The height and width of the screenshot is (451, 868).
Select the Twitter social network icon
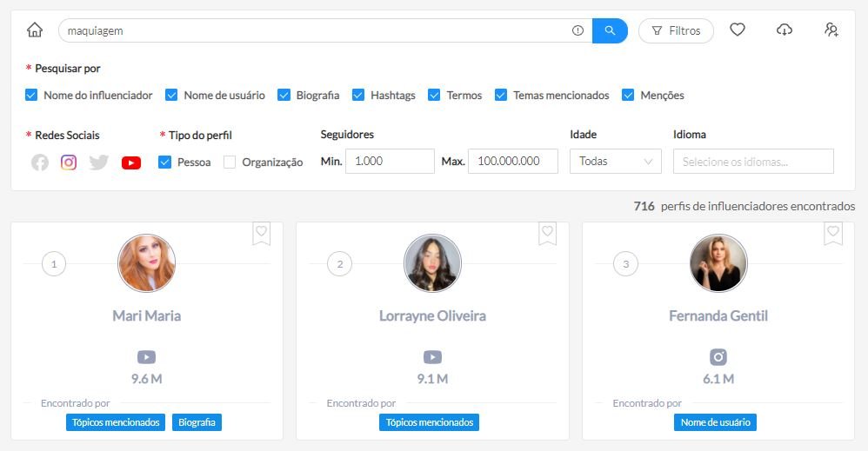pyautogui.click(x=99, y=162)
